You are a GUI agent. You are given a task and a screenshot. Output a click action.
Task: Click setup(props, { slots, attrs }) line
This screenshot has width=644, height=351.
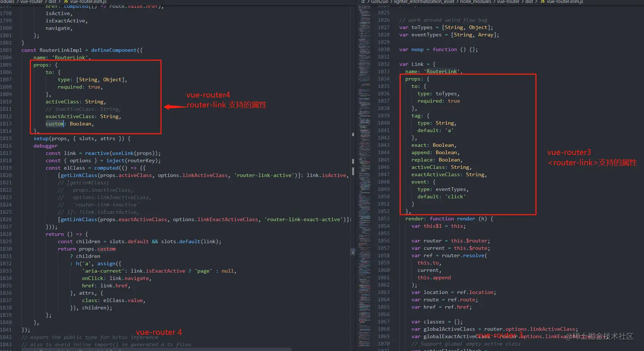tap(82, 138)
